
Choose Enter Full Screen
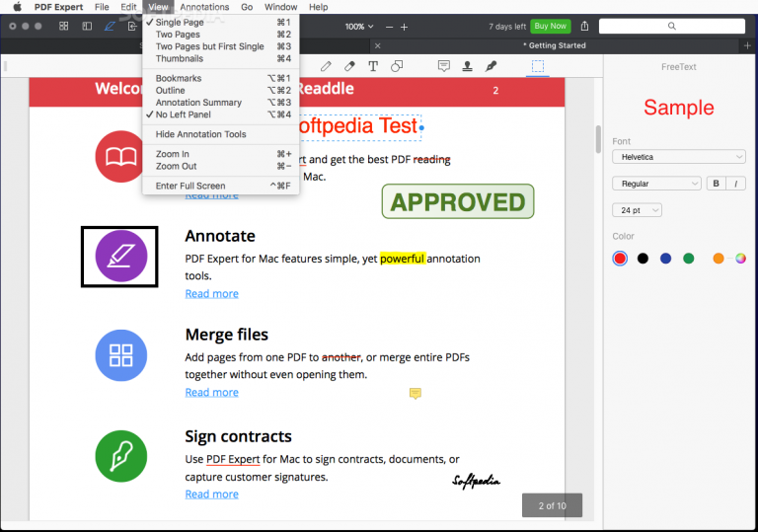pyautogui.click(x=221, y=186)
